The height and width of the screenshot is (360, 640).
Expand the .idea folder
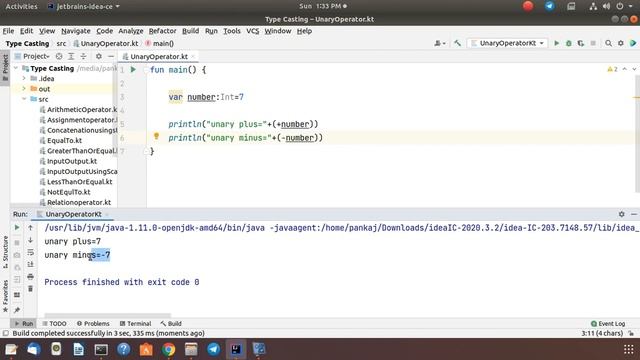click(24, 78)
